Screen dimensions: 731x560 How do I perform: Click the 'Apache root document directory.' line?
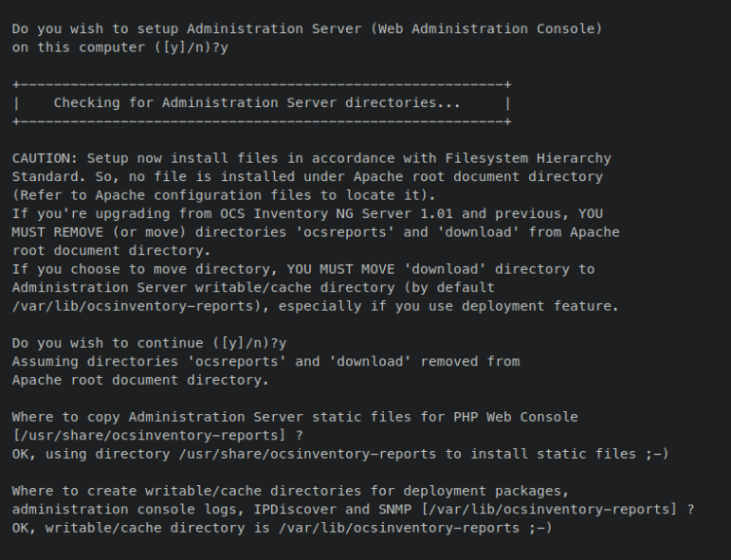pyautogui.click(x=140, y=380)
